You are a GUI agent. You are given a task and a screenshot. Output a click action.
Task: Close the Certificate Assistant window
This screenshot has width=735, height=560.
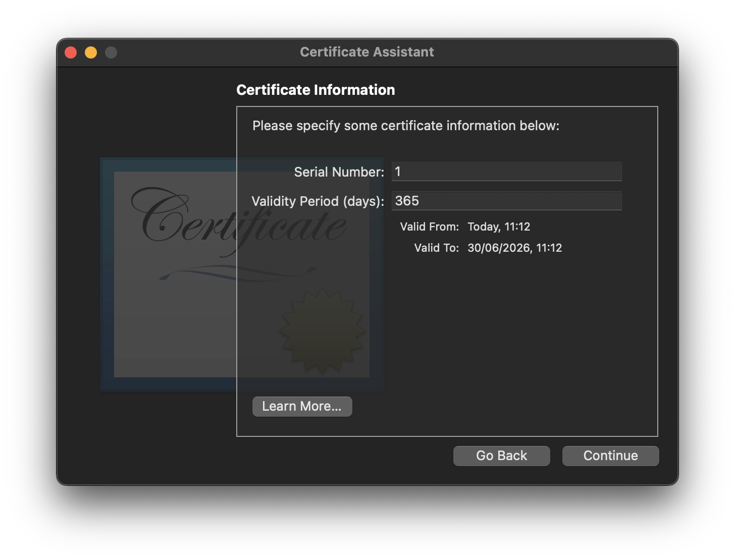71,52
